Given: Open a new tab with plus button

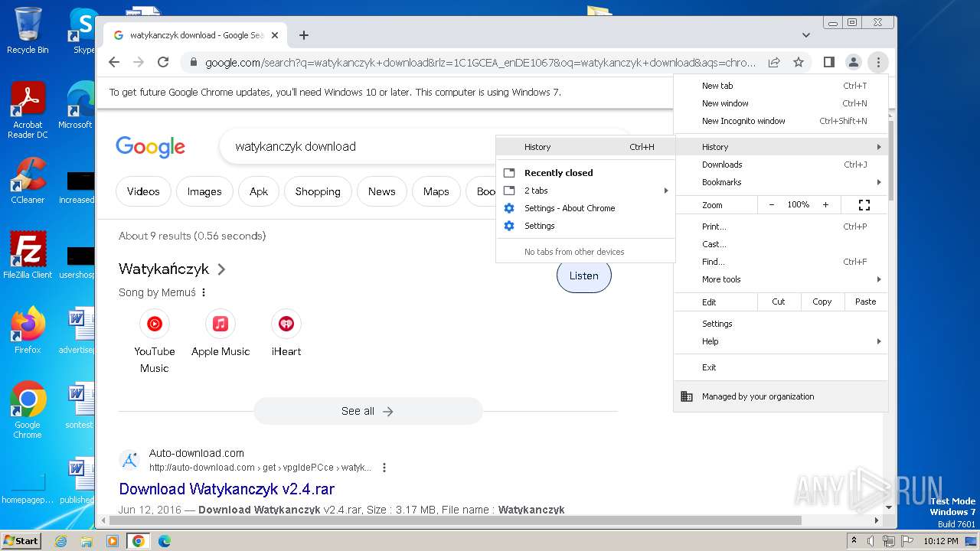Looking at the screenshot, I should click(304, 35).
